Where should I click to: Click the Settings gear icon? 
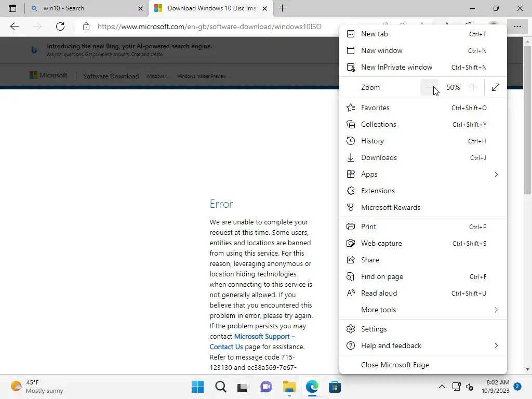coord(351,329)
